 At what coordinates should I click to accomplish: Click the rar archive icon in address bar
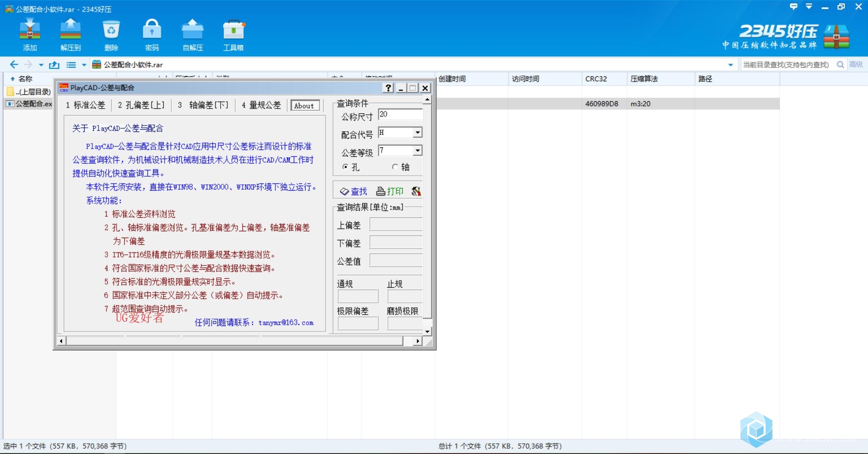pos(97,65)
